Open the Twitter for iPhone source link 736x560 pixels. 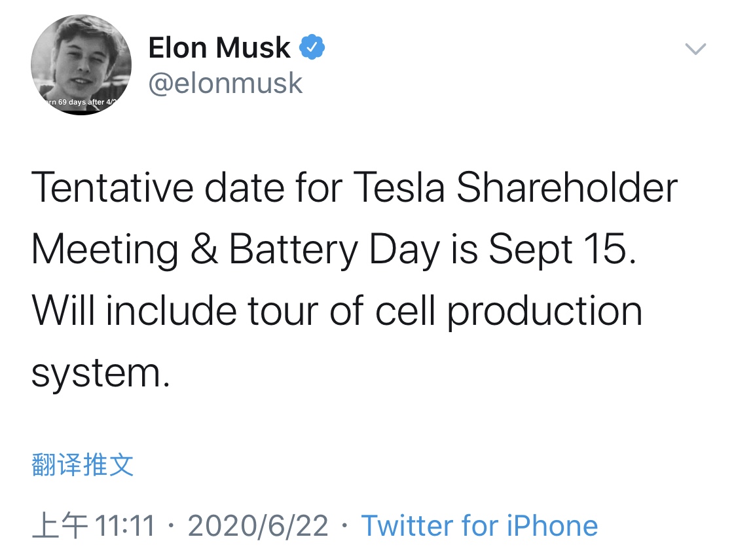click(x=479, y=526)
